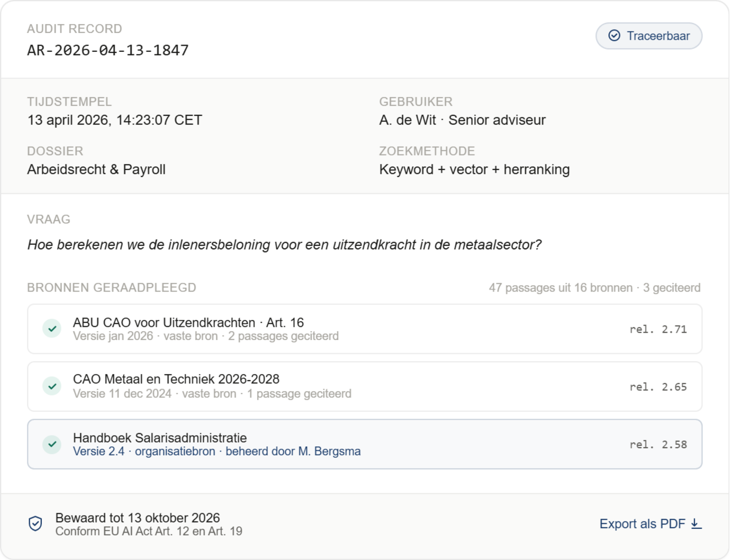Toggle the verified status of ABU CAO voor Uitzendkrachten
This screenshot has width=730, height=560.
[53, 329]
